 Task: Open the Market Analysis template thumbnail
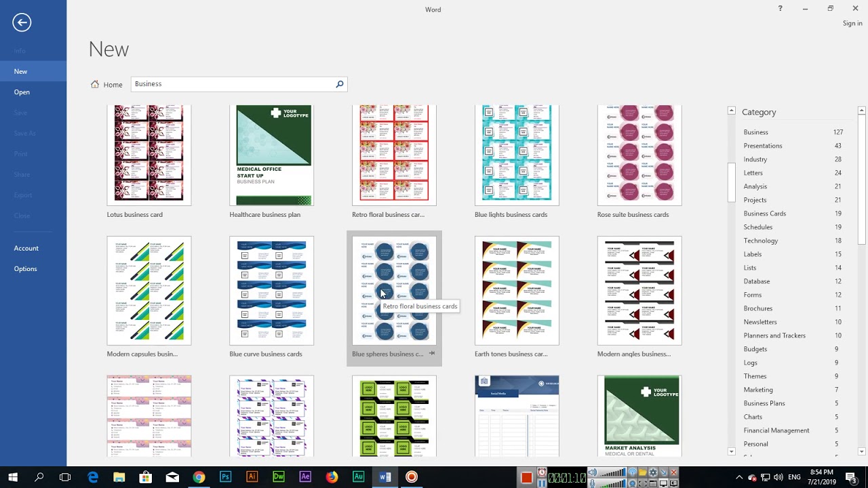click(x=639, y=416)
